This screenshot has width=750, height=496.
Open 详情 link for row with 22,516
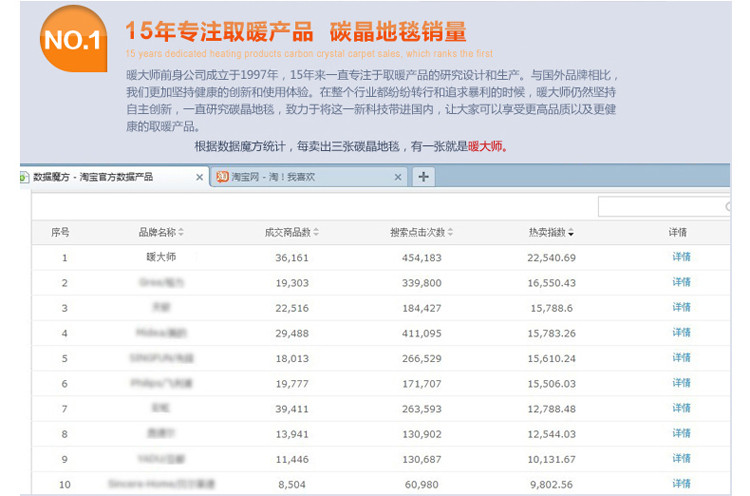pyautogui.click(x=681, y=307)
